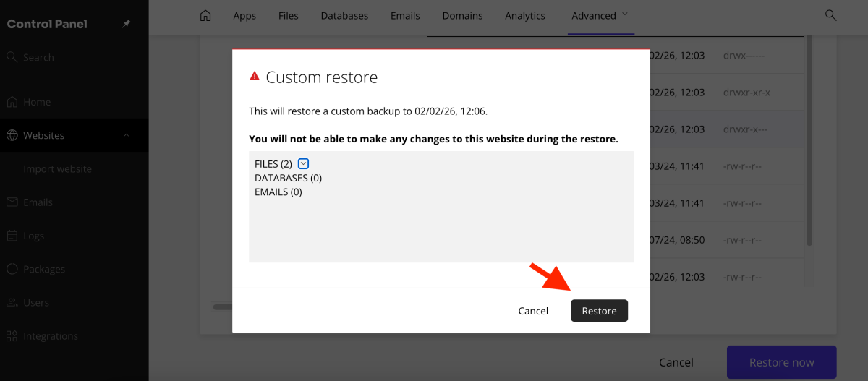Viewport: 868px width, 381px height.
Task: Click the Control Panel logo text
Action: [x=47, y=24]
